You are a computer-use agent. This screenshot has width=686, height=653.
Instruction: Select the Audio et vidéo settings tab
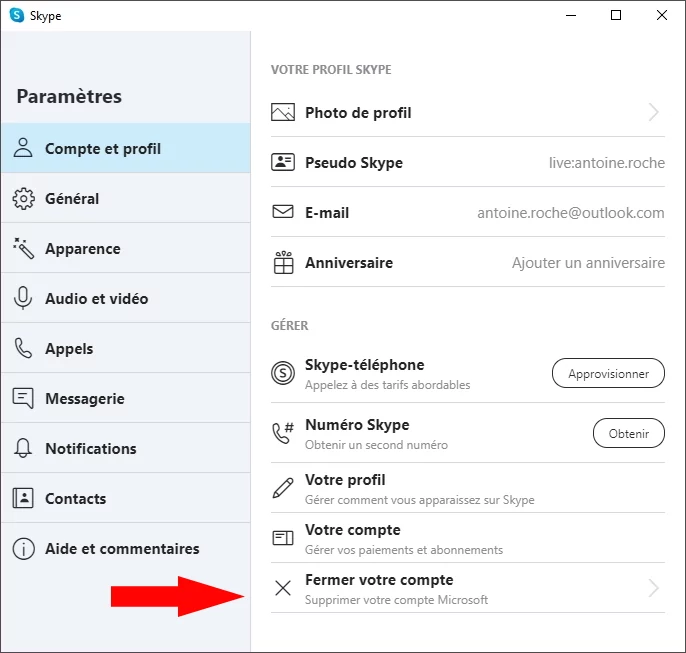click(x=126, y=298)
